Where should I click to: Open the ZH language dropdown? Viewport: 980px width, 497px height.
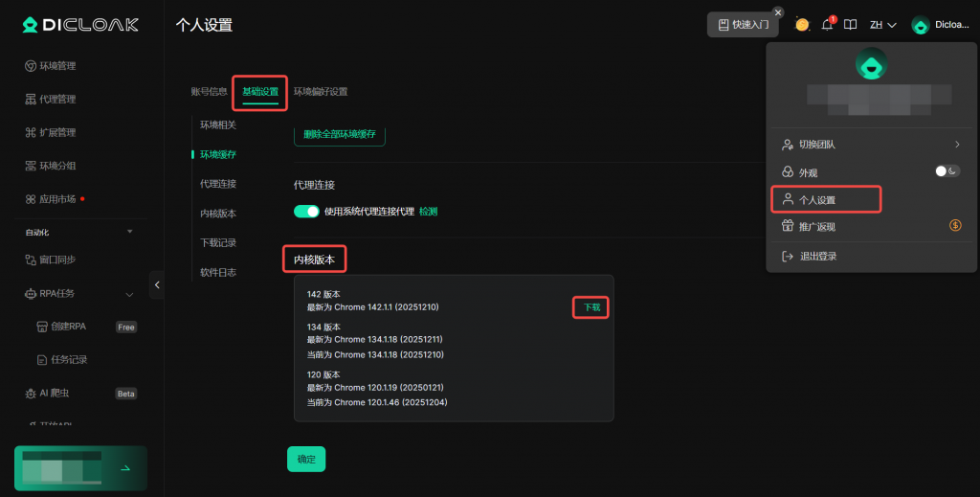pyautogui.click(x=882, y=25)
